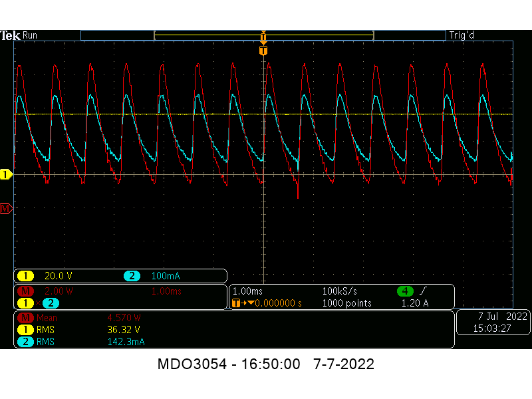The height and width of the screenshot is (399, 532).
Task: Click the orange trigger position marker T
Action: click(x=263, y=51)
